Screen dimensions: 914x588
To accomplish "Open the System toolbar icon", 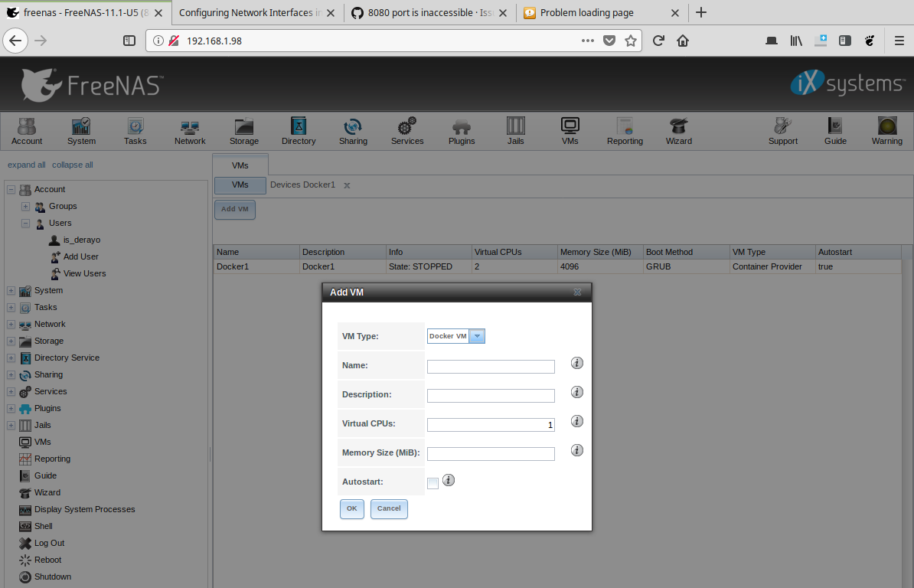I will [x=81, y=131].
